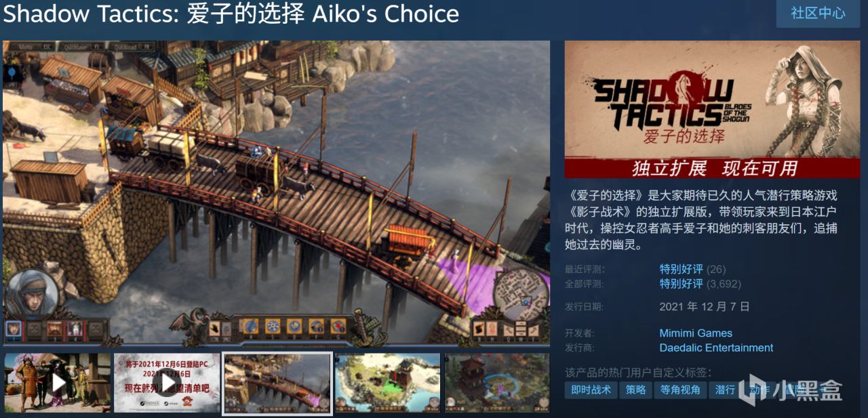Viewport: 868px width, 418px height.
Task: Play the December 6 announcement video
Action: click(167, 383)
